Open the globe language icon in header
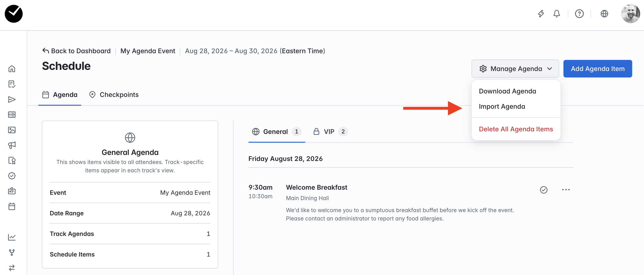The image size is (644, 275). click(x=604, y=13)
